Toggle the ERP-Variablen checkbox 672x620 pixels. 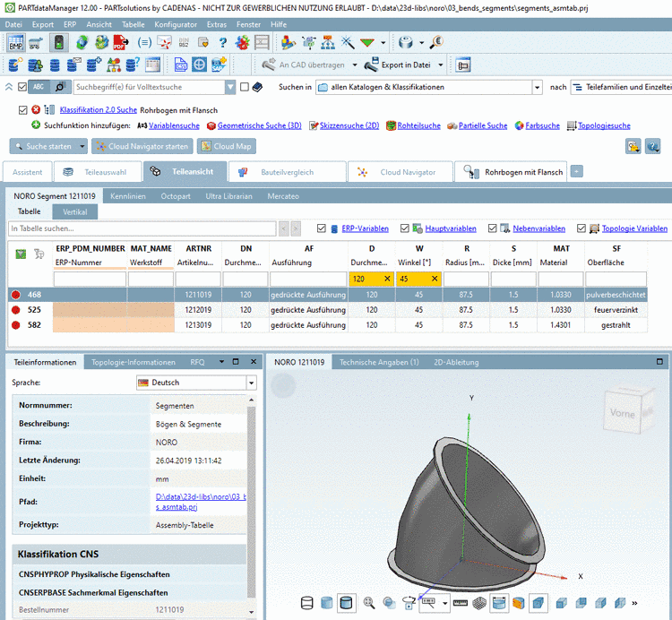click(322, 228)
